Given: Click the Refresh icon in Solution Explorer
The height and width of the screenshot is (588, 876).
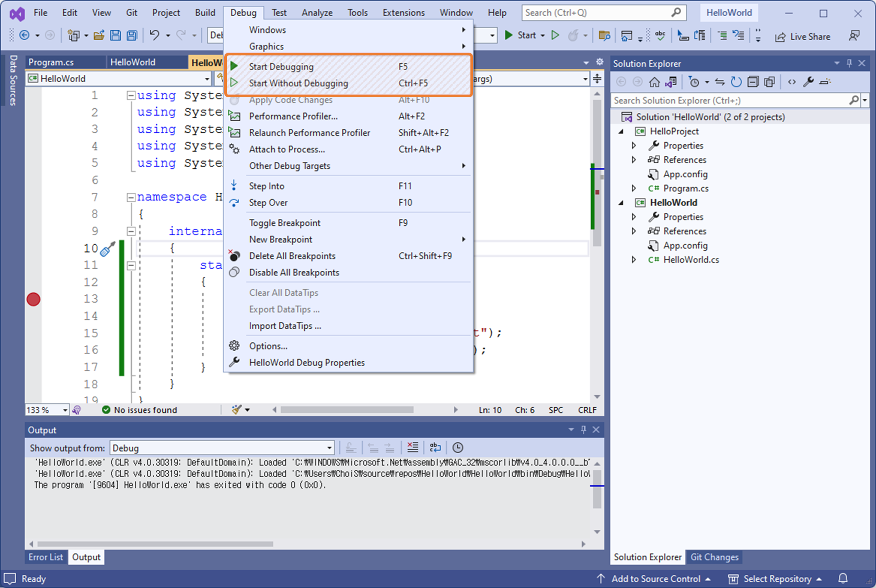Looking at the screenshot, I should click(736, 82).
